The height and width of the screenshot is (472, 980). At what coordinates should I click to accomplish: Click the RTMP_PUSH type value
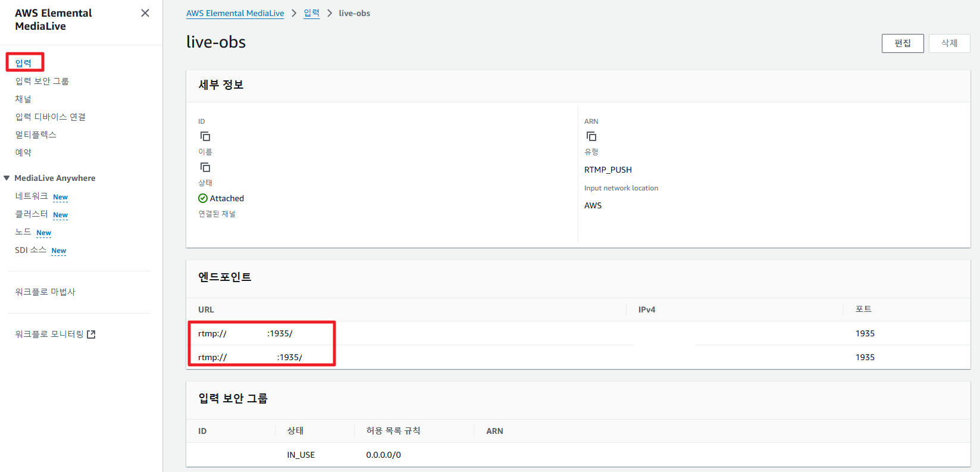[608, 170]
